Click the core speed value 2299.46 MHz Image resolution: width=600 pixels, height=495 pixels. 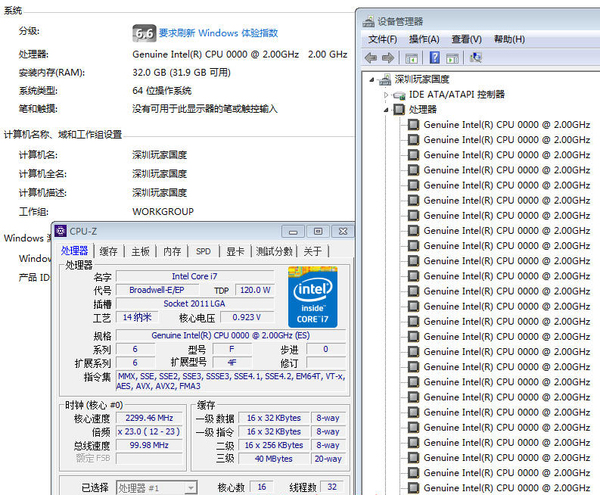coord(149,418)
